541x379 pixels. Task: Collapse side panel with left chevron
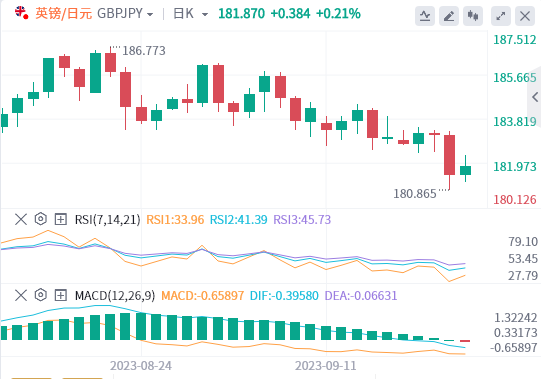535,97
